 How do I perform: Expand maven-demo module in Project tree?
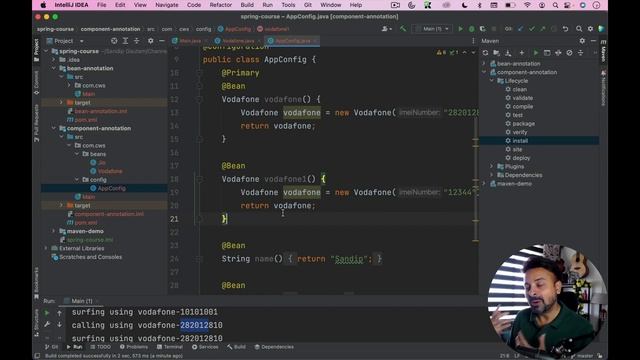(x=53, y=231)
